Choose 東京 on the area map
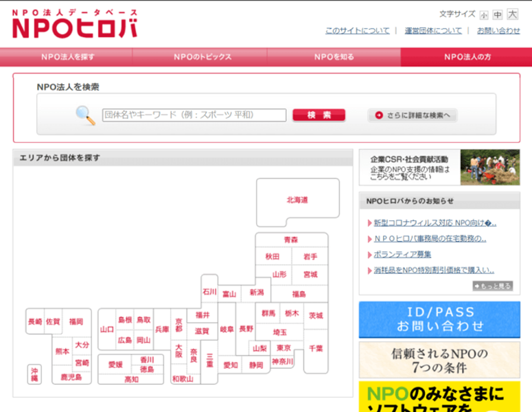The image size is (532, 412). click(x=284, y=348)
